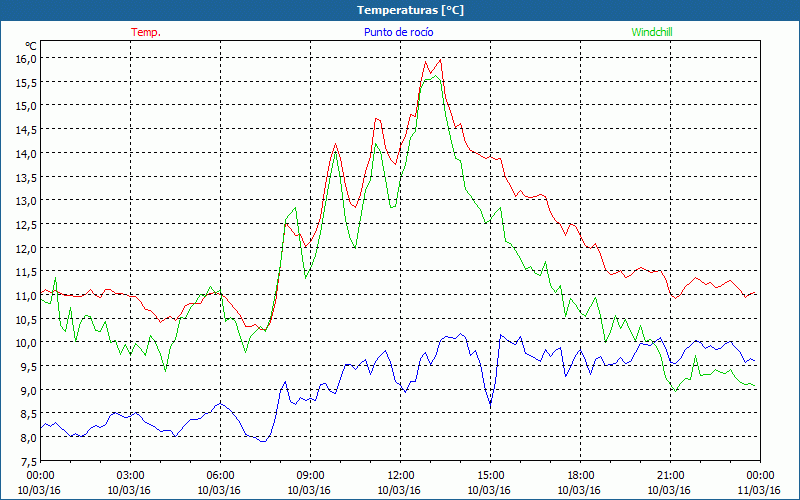Click the 06:00 time label on x-axis
Viewport: 800px width, 500px height.
(221, 475)
